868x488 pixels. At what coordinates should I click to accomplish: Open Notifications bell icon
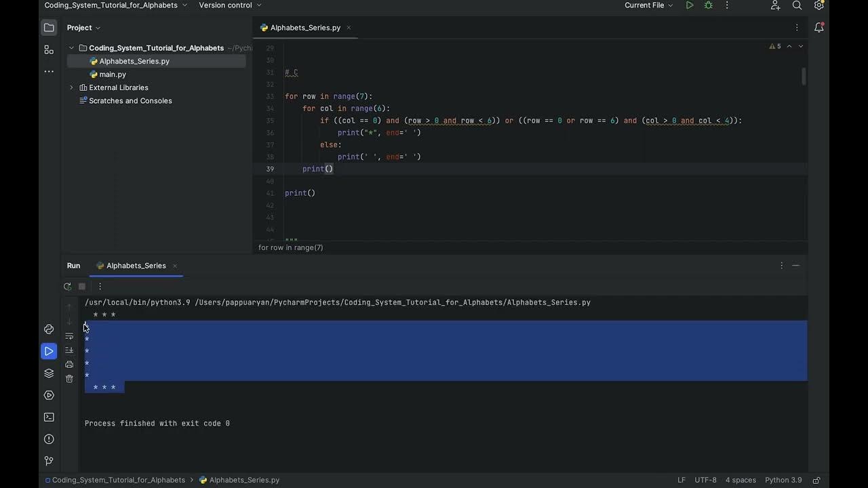click(x=818, y=28)
